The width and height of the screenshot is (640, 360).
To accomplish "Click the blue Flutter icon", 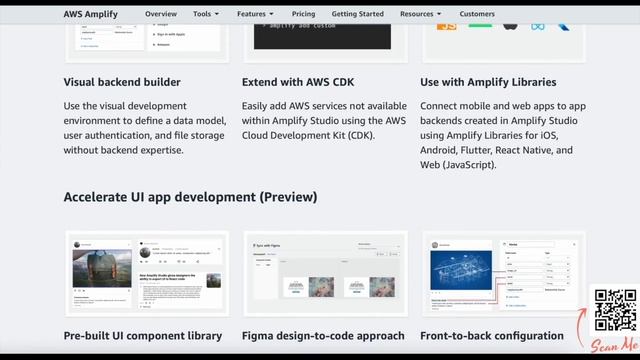I will click(564, 27).
